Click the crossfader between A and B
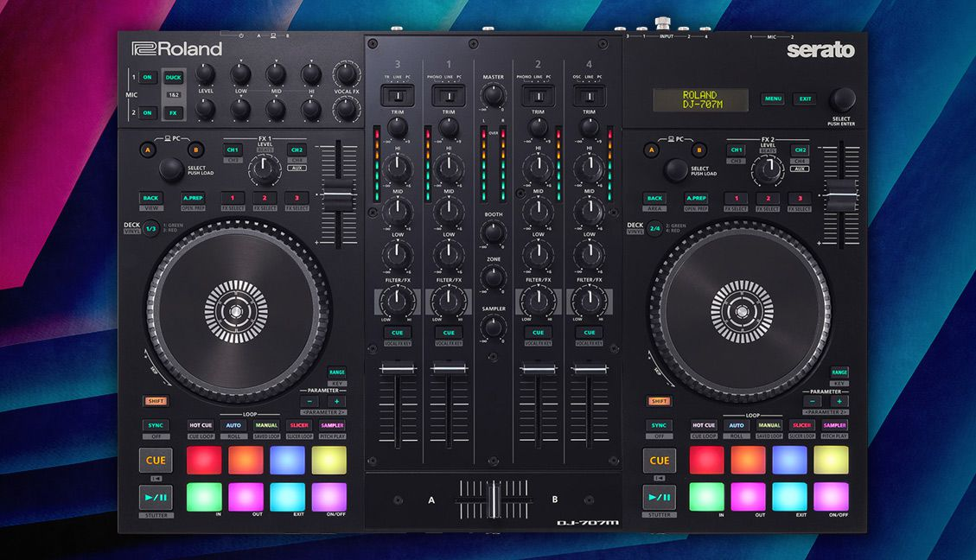Viewport: 976px width, 560px height. [x=494, y=499]
